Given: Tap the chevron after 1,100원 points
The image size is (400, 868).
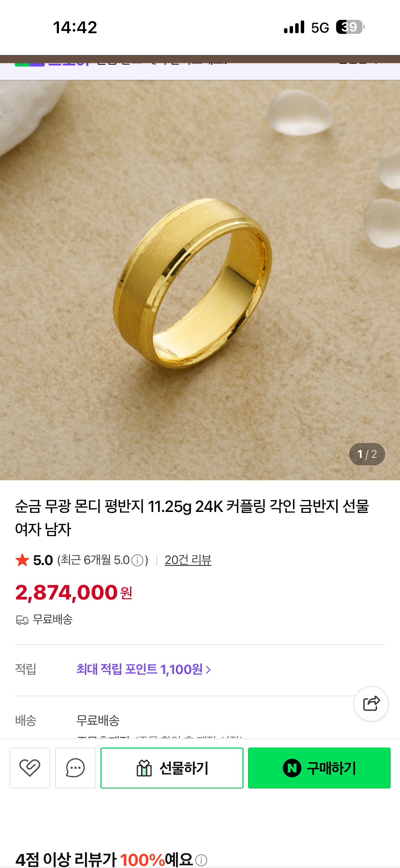Looking at the screenshot, I should coord(208,670).
